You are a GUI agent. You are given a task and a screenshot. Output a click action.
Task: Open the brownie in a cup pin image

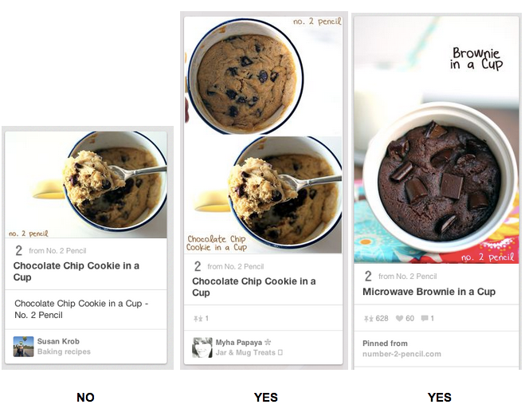click(x=437, y=140)
